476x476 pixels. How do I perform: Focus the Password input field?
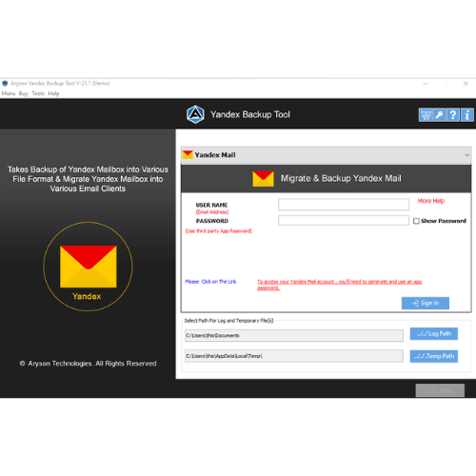[x=344, y=220]
